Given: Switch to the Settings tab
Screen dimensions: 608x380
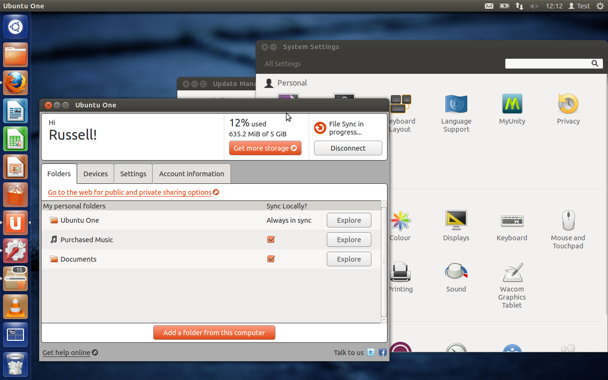Looking at the screenshot, I should pos(133,174).
